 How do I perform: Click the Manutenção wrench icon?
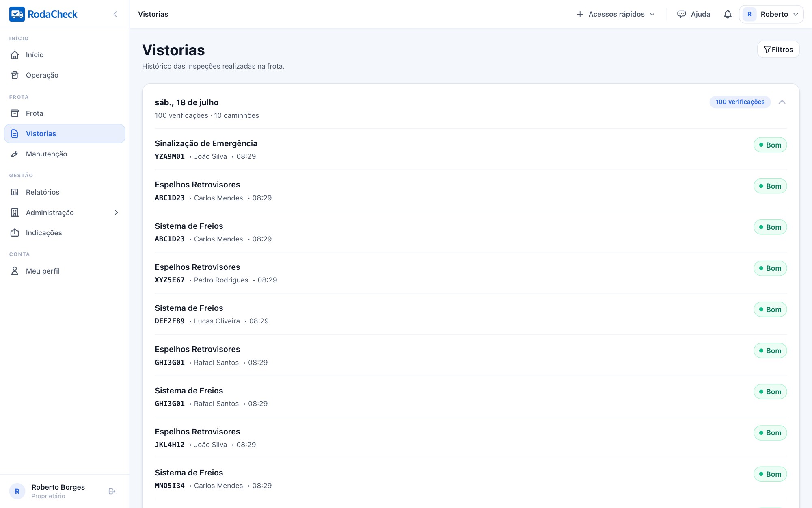tap(15, 154)
